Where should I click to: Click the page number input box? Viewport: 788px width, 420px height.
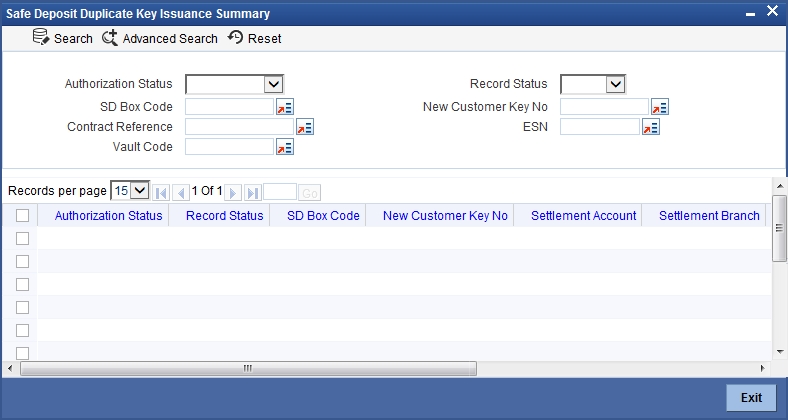coord(280,192)
